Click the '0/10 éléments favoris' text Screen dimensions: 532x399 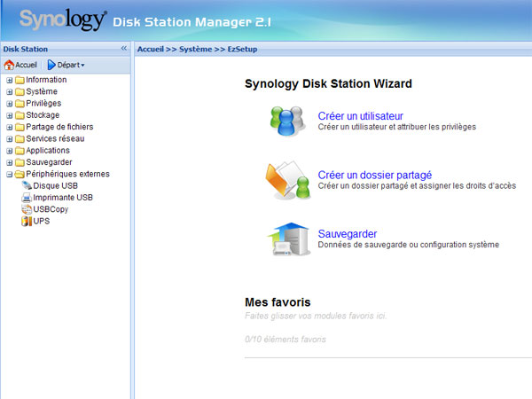(286, 340)
